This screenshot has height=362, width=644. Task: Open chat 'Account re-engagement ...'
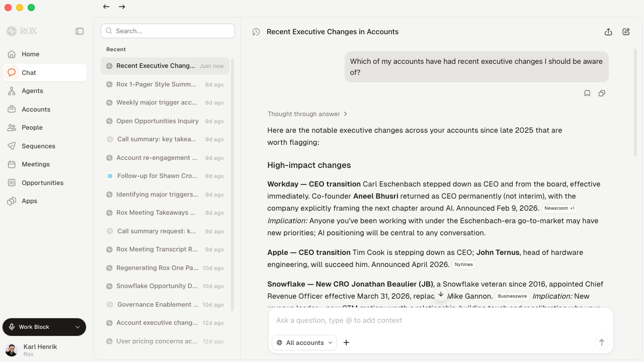pos(165,158)
